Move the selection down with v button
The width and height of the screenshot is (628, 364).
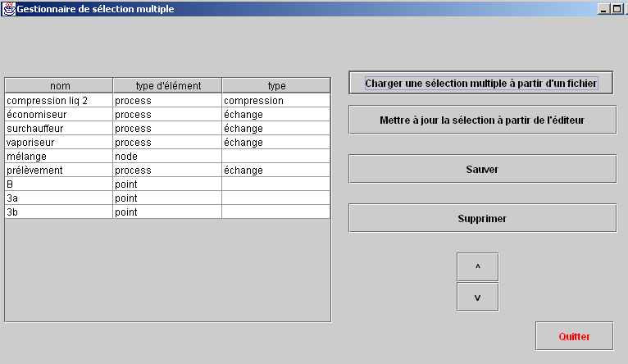coord(477,297)
